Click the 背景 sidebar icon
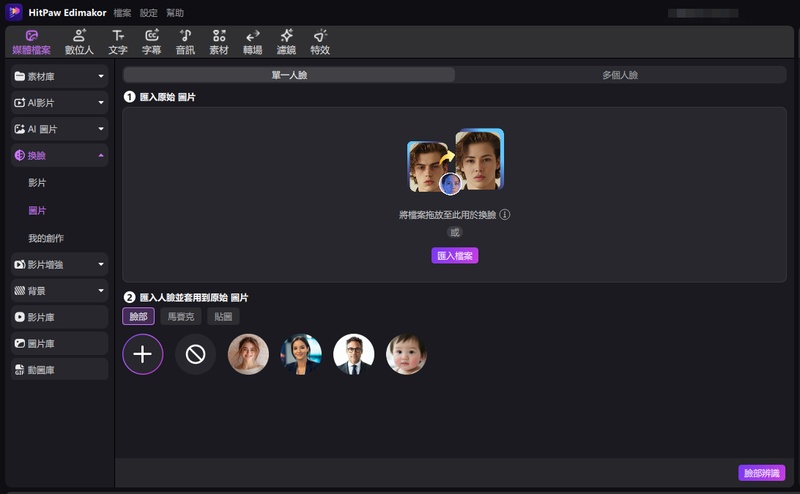 [x=19, y=291]
